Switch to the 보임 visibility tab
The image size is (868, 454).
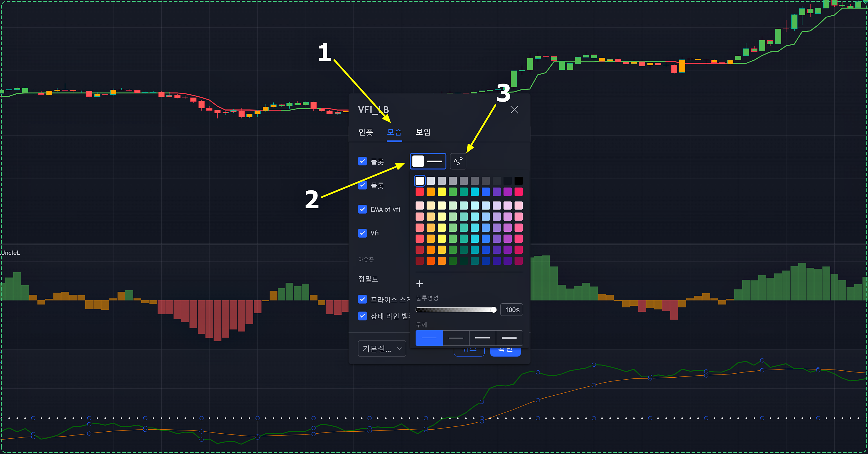(423, 132)
